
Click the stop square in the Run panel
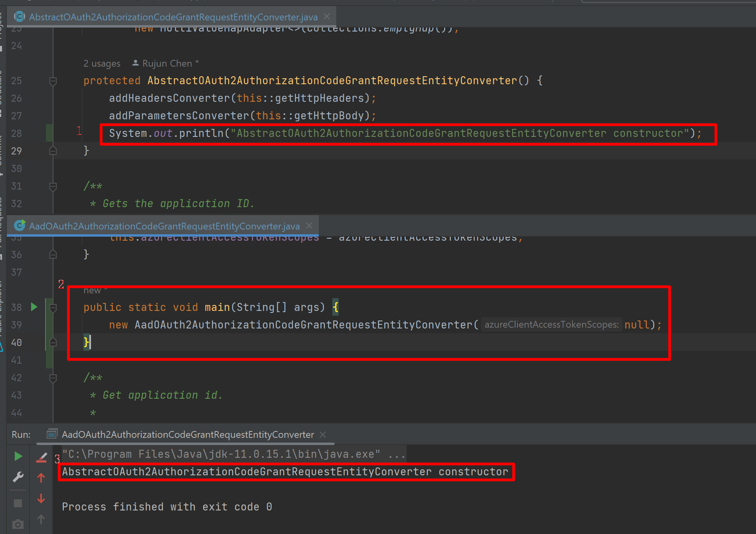pyautogui.click(x=18, y=503)
